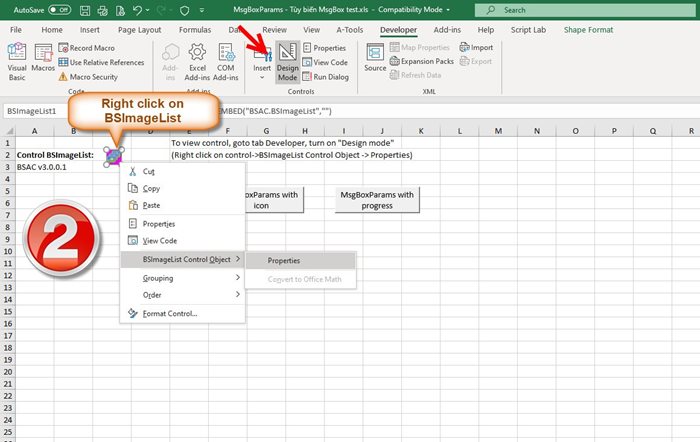The image size is (700, 442).
Task: Open the Customize Quick Access Toolbar dropdown
Action: [202, 10]
